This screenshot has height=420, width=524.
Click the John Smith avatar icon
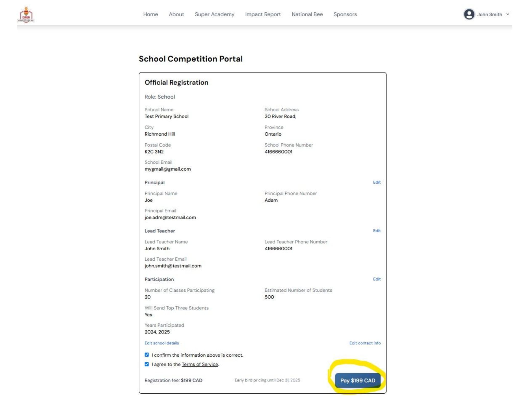[469, 15]
